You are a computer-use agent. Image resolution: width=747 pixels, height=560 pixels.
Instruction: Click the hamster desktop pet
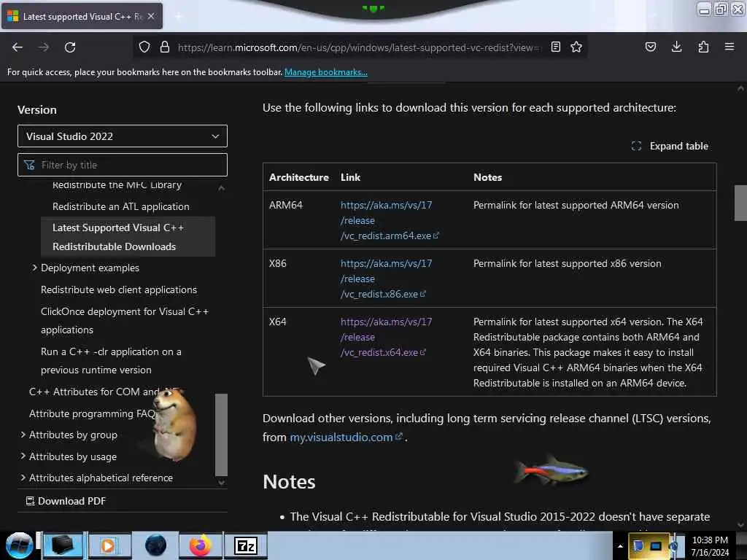coord(174,424)
